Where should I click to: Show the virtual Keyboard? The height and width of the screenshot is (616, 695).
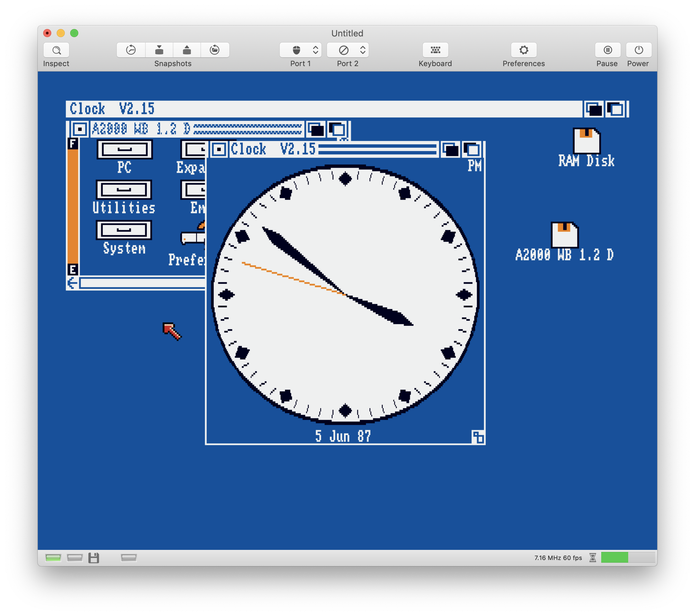pos(435,50)
